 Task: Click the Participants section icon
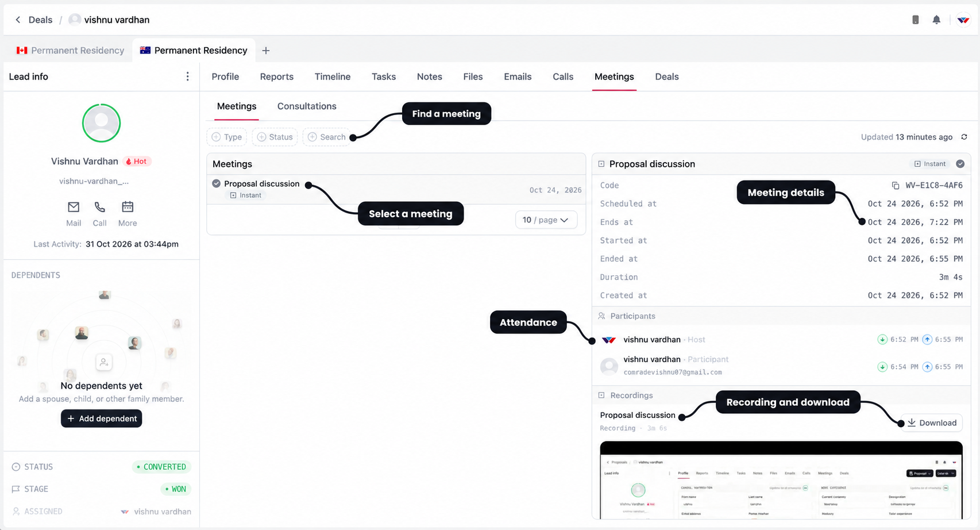click(601, 316)
